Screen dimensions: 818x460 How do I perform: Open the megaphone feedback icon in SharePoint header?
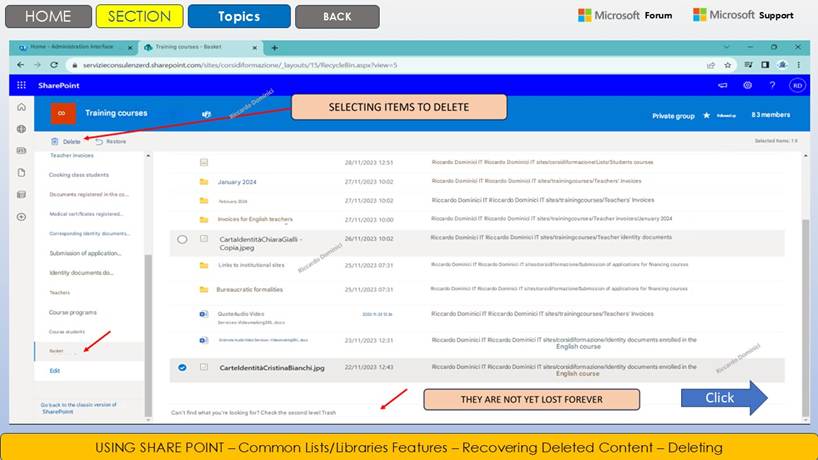click(723, 85)
